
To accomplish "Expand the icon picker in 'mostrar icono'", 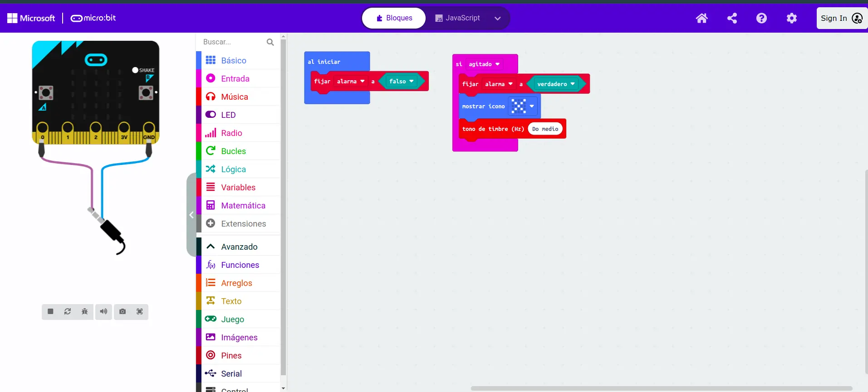I will pyautogui.click(x=531, y=106).
